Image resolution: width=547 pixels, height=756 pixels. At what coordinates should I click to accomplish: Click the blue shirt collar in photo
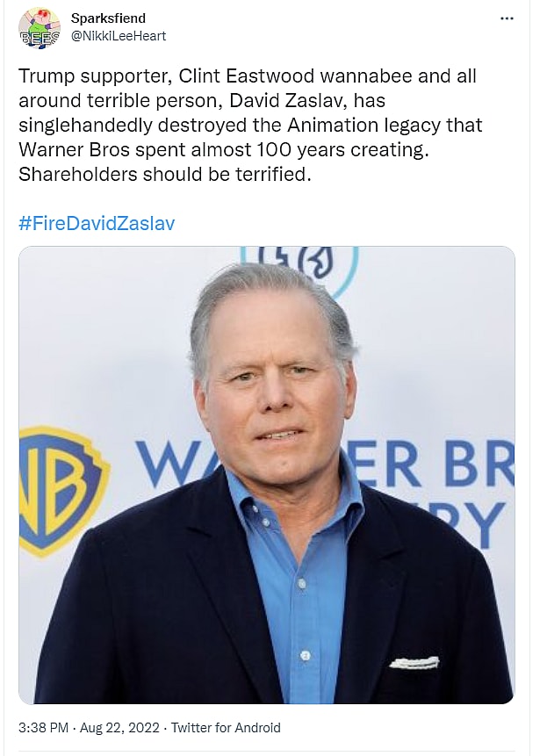[255, 499]
